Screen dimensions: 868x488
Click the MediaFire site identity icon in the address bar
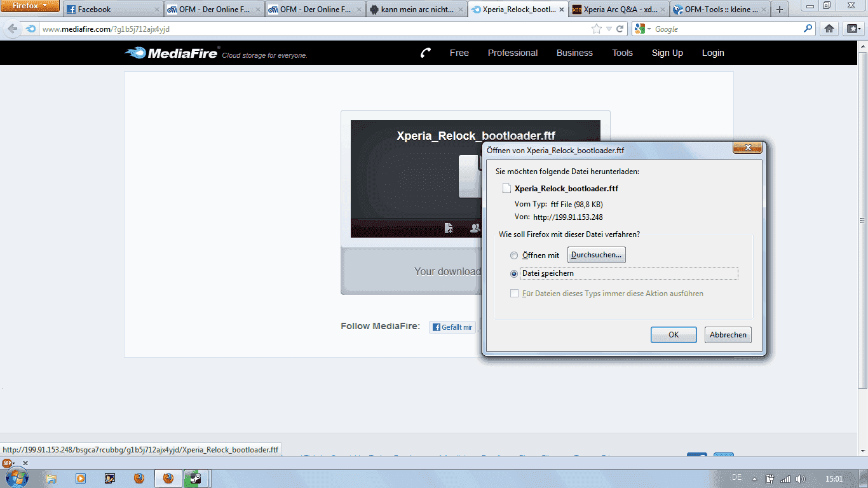31,29
